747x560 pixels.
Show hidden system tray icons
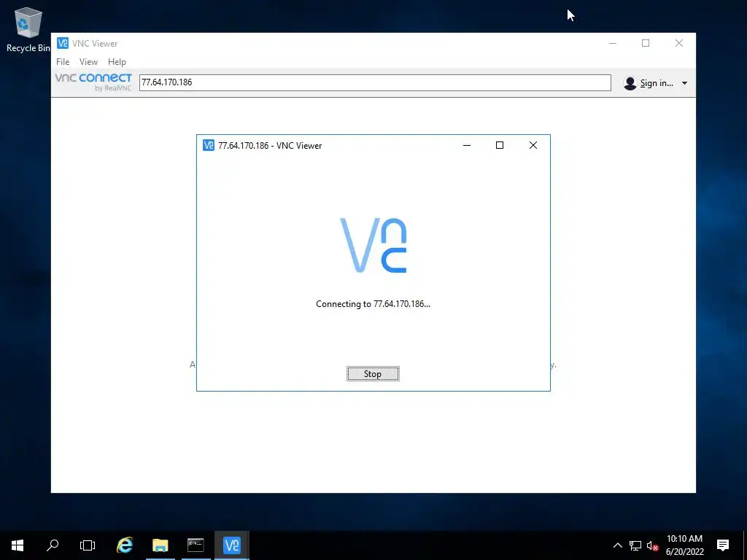pyautogui.click(x=617, y=545)
